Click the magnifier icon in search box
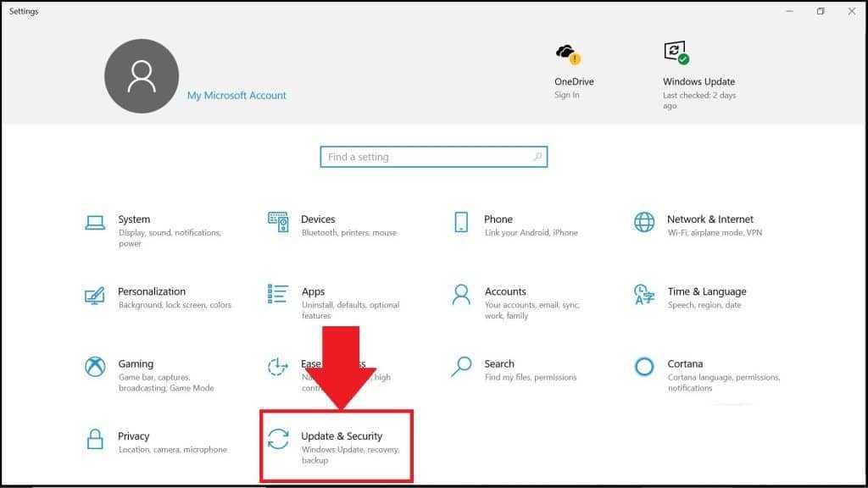The image size is (868, 488). [x=537, y=157]
